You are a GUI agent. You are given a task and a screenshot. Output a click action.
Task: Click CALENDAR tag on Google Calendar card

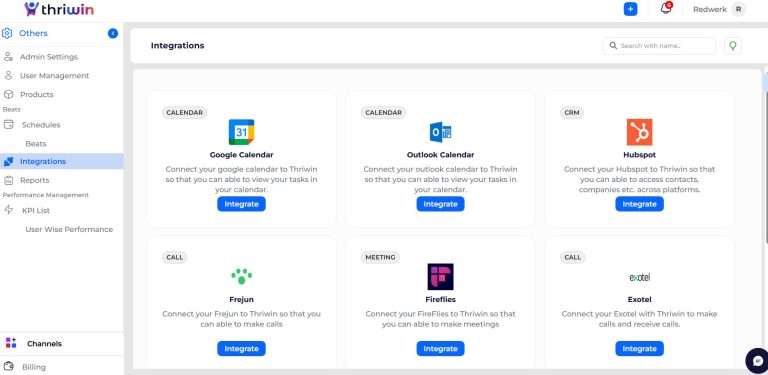(185, 113)
